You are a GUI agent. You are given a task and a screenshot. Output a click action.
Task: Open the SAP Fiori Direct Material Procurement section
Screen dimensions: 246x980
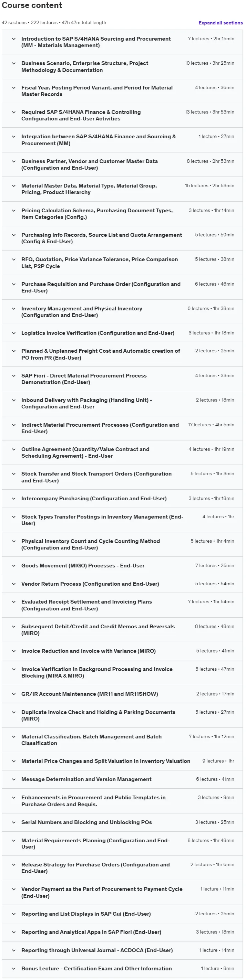(122, 379)
